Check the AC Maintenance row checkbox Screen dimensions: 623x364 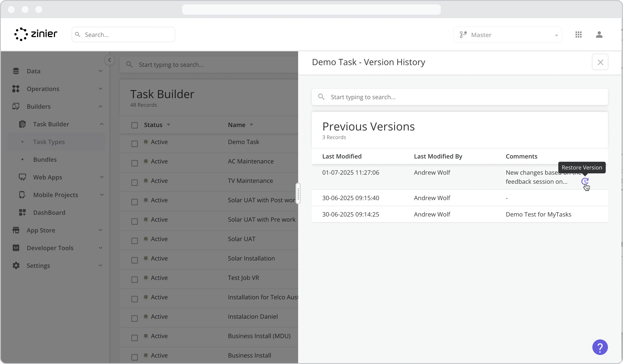tap(134, 163)
